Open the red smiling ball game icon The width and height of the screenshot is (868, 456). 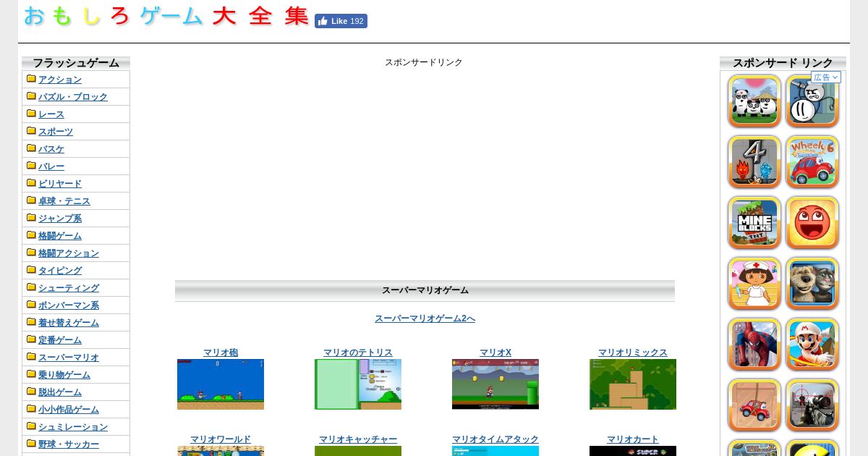pos(812,223)
